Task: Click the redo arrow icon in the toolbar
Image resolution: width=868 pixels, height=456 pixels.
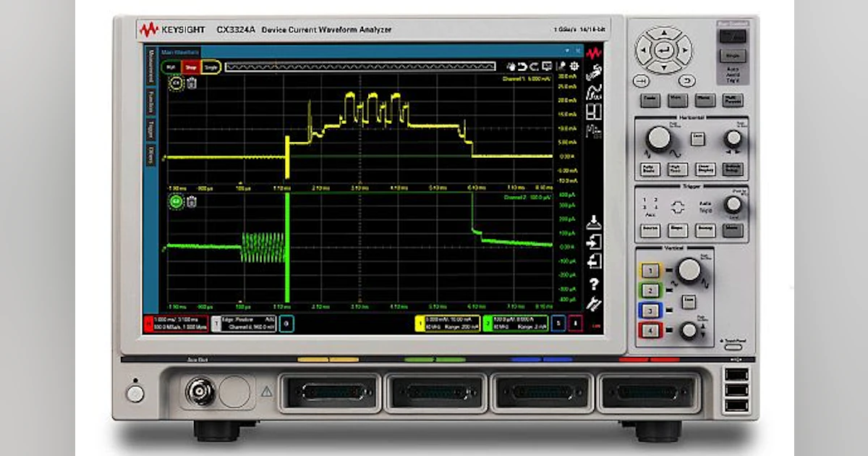Action: click(534, 65)
